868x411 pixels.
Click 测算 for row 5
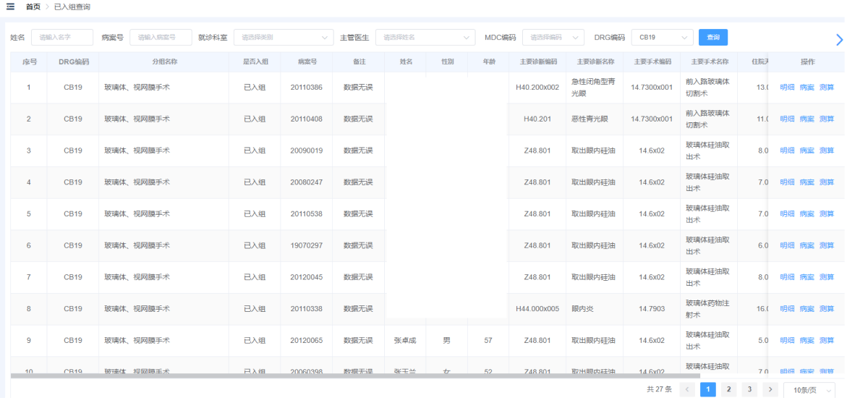tap(826, 214)
